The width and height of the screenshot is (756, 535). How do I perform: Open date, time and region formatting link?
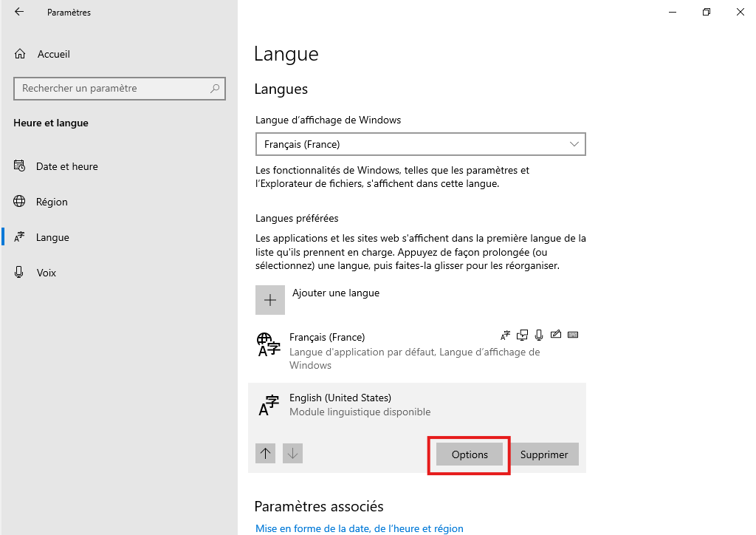(x=360, y=528)
